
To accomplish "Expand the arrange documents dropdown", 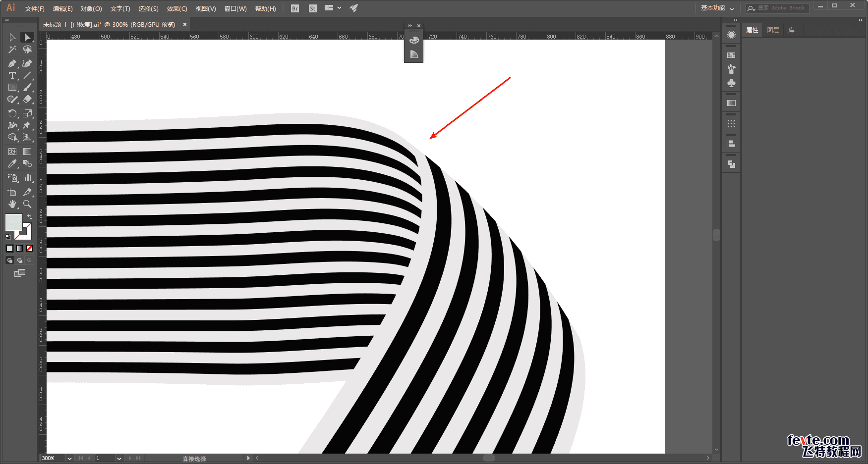I will (339, 8).
